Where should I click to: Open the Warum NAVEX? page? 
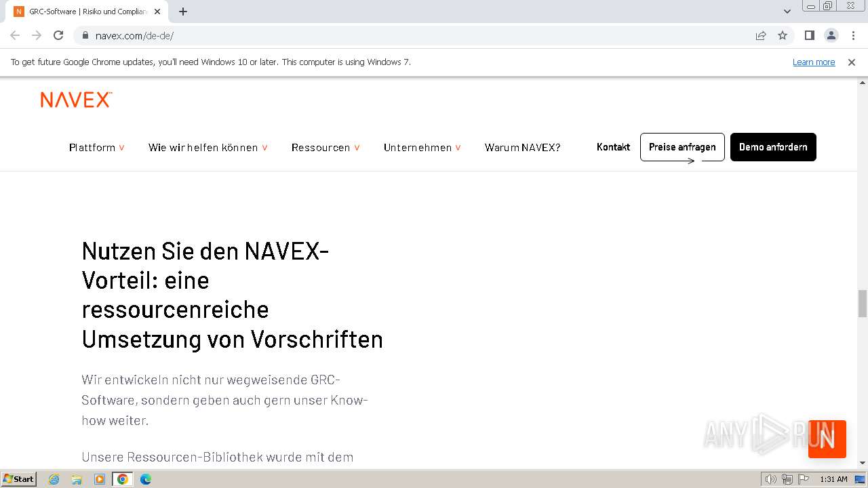[522, 147]
